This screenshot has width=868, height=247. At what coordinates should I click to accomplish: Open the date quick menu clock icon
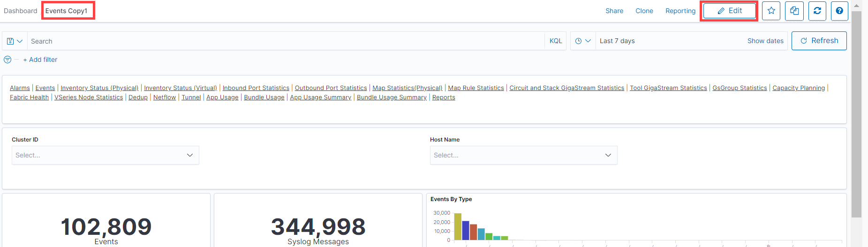click(583, 41)
